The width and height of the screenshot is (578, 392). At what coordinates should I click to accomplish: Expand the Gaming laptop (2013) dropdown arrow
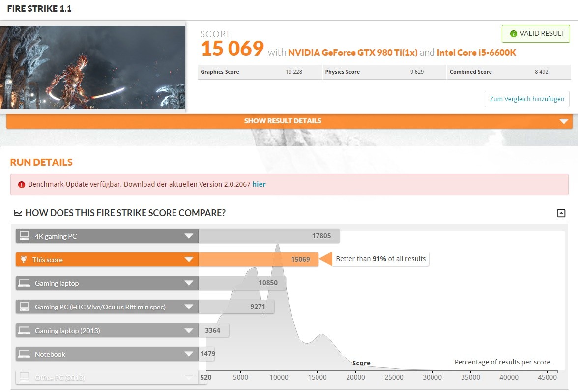pyautogui.click(x=189, y=330)
